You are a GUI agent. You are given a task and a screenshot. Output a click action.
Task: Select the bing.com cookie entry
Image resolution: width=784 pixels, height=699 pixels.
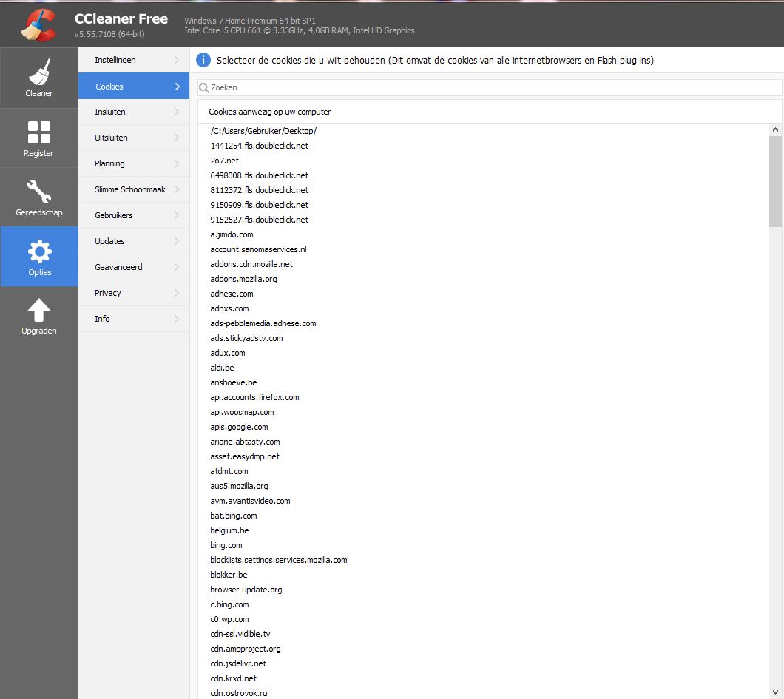tap(226, 545)
